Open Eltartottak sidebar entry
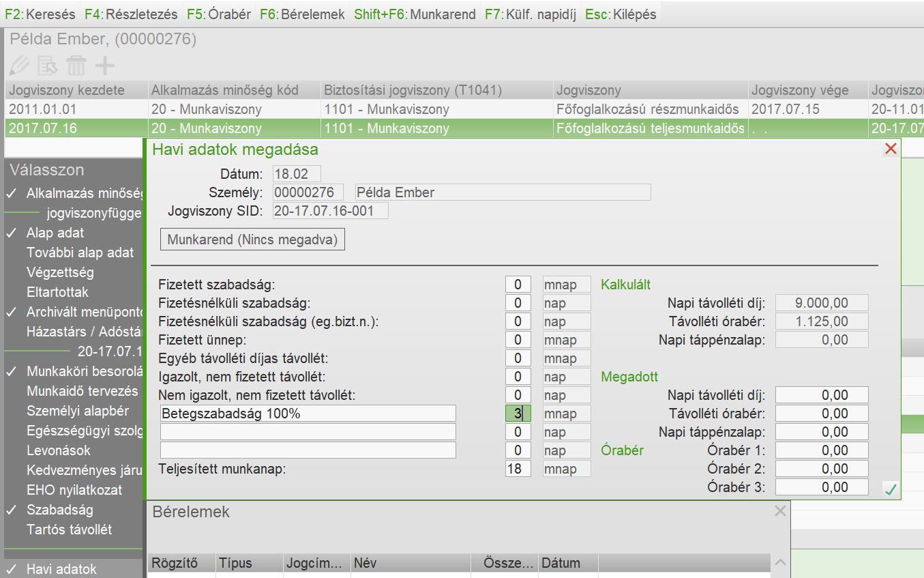The image size is (924, 578). click(57, 292)
